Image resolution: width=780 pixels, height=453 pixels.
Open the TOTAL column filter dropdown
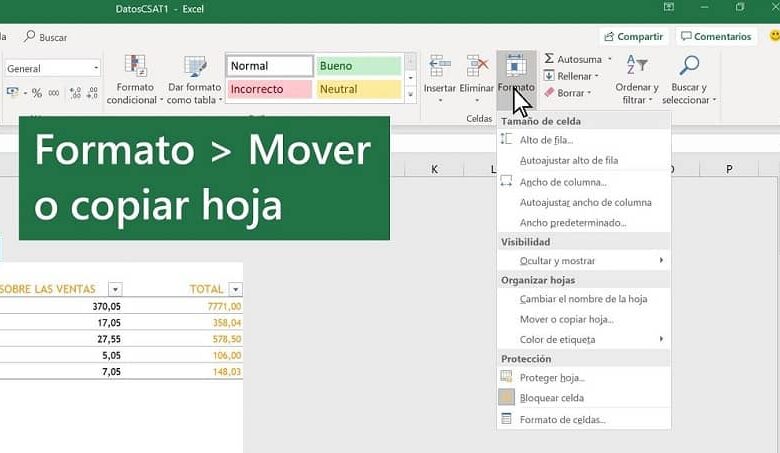235,289
